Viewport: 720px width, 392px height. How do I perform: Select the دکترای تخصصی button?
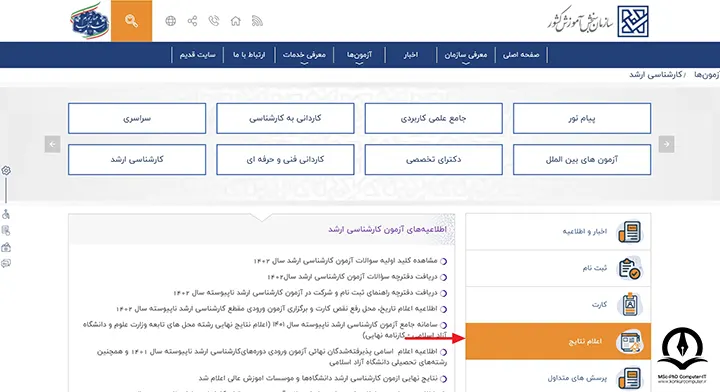pos(433,160)
